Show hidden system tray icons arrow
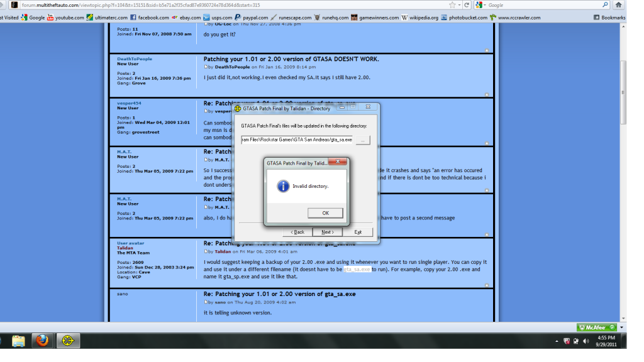 557,341
